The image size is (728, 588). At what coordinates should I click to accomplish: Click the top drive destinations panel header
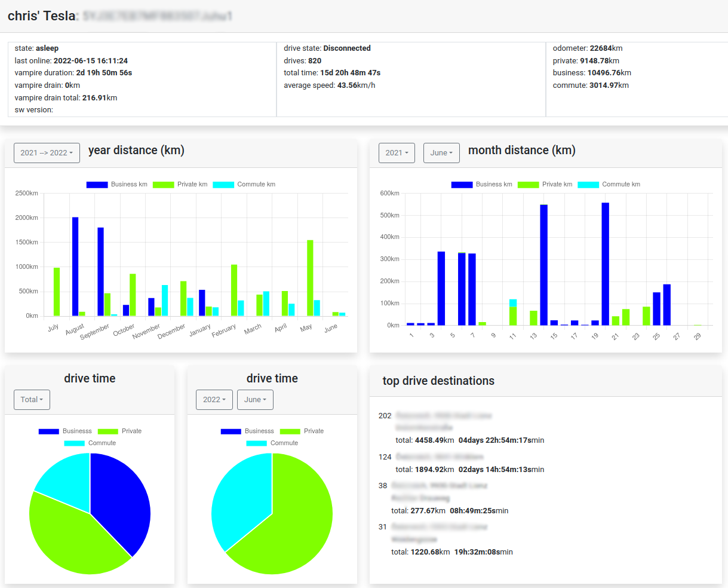tap(440, 381)
